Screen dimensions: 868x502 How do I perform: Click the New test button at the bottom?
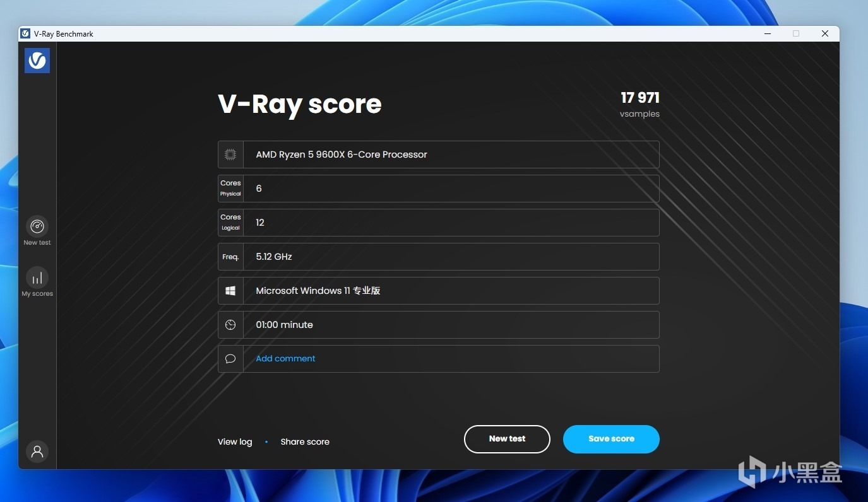(x=507, y=439)
